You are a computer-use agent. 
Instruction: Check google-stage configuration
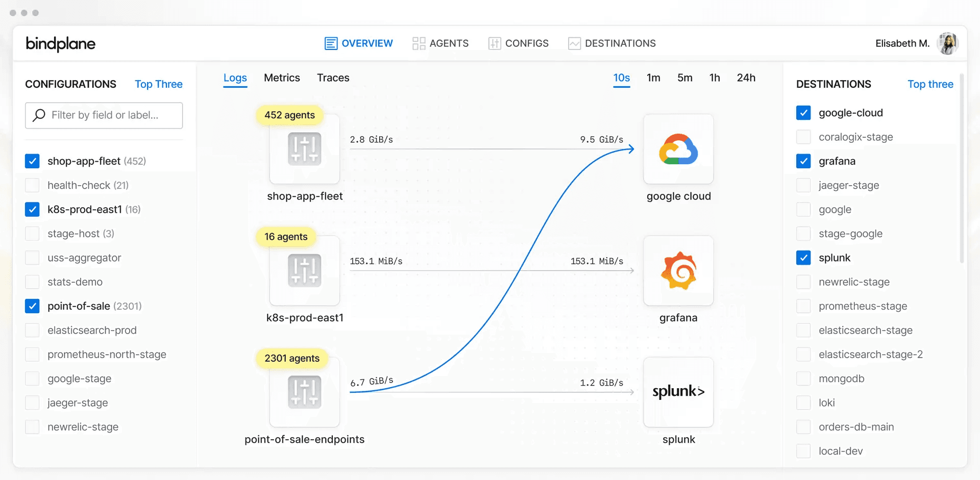coord(32,378)
